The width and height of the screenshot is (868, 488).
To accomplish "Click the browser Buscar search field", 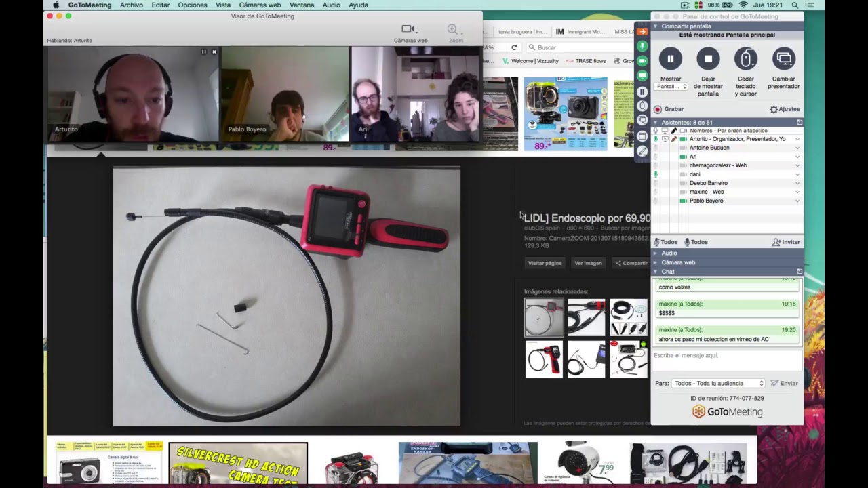I will [x=580, y=47].
